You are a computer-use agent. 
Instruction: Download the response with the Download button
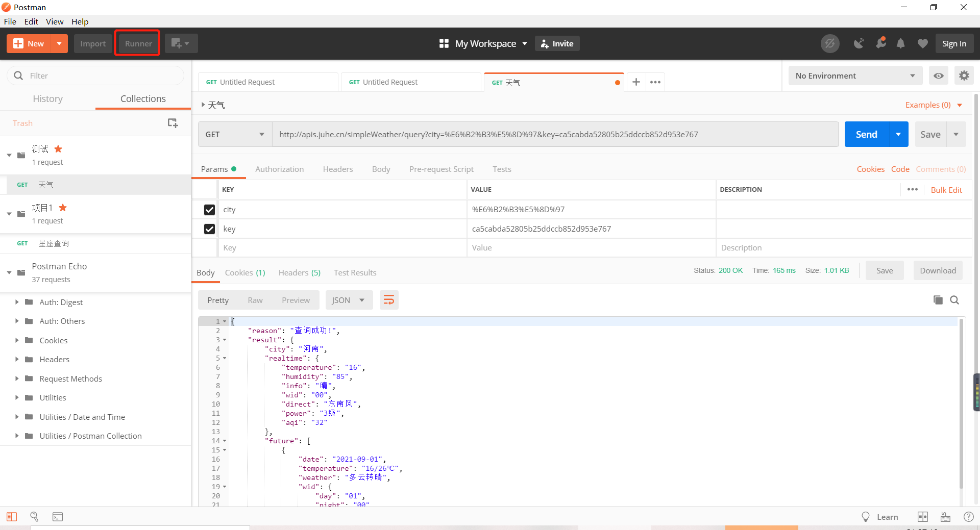938,270
